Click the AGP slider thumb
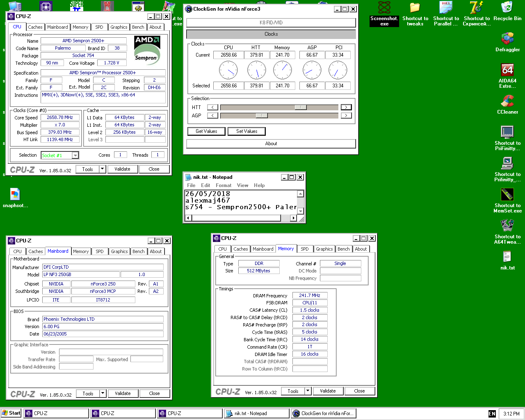 point(262,116)
